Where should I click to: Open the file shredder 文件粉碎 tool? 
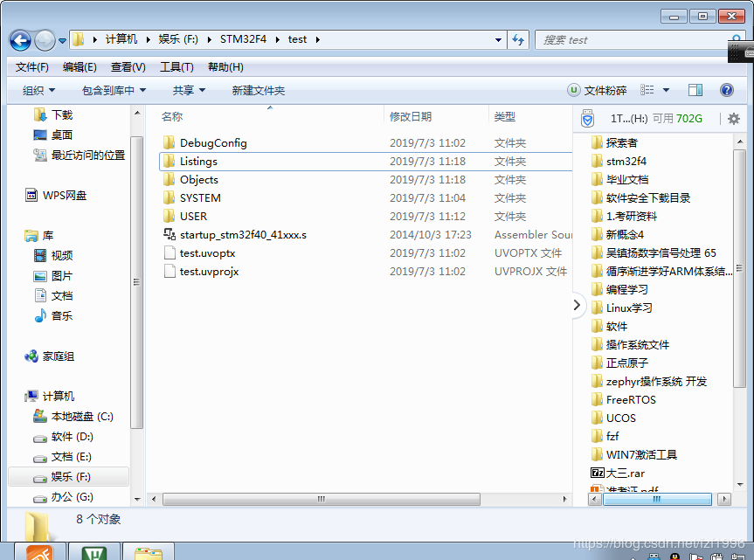point(598,90)
